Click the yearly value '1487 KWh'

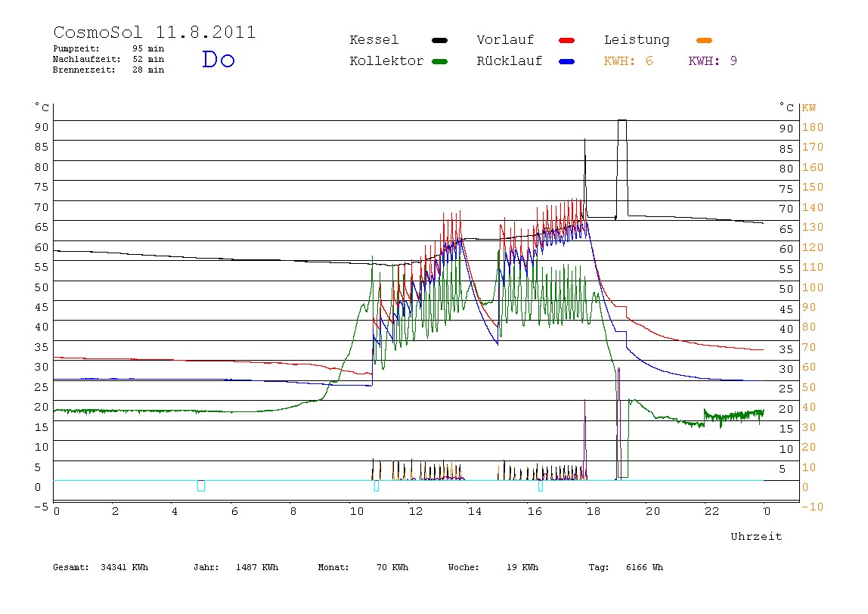click(257, 567)
